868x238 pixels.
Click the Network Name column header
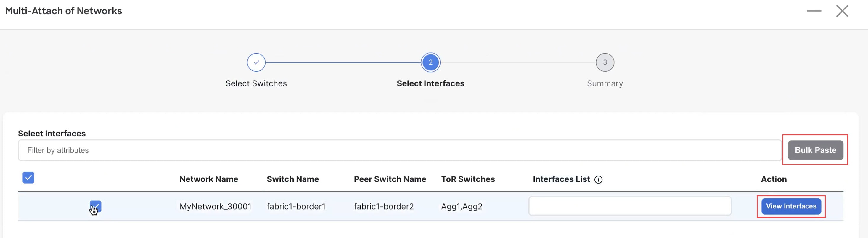click(x=209, y=179)
